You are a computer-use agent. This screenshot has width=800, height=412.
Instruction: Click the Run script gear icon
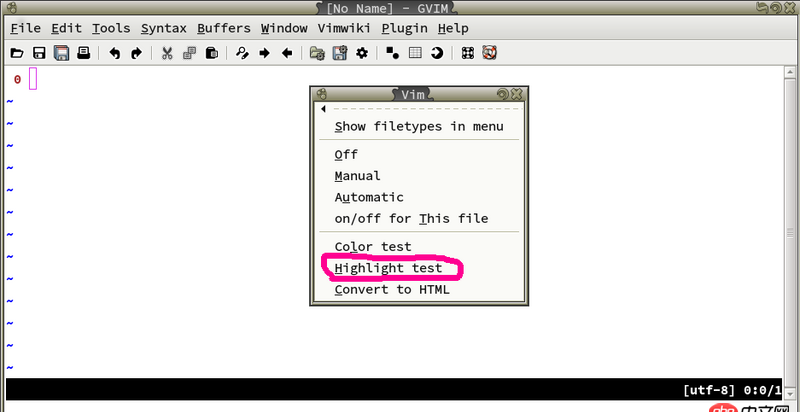pyautogui.click(x=362, y=53)
